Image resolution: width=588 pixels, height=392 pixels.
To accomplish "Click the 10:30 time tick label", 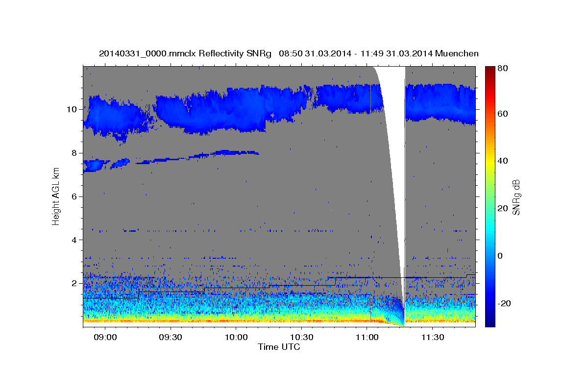I will [x=301, y=338].
